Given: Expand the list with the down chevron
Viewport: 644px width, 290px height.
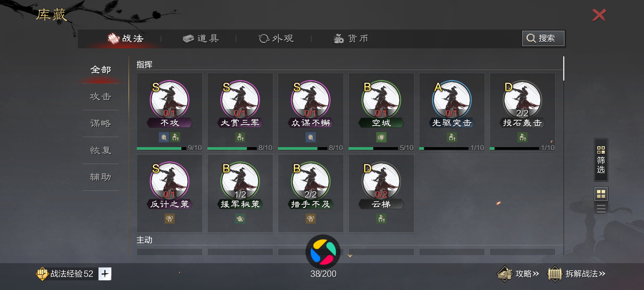Looking at the screenshot, I should [350, 256].
